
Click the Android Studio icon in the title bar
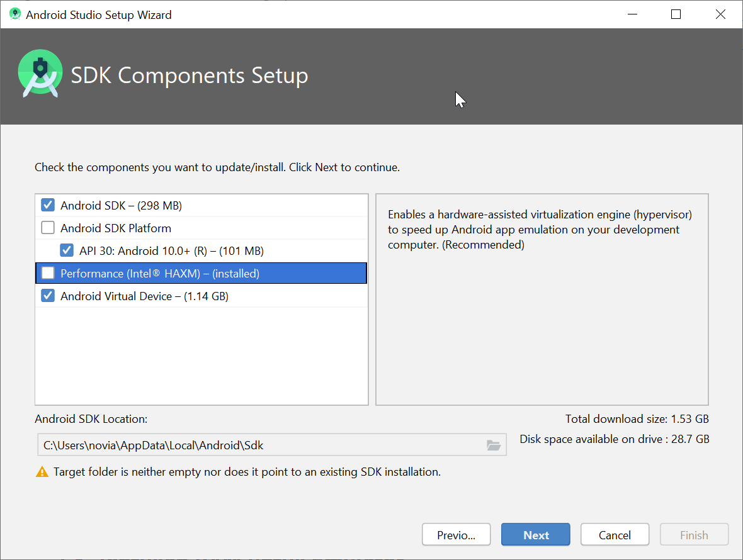(14, 14)
